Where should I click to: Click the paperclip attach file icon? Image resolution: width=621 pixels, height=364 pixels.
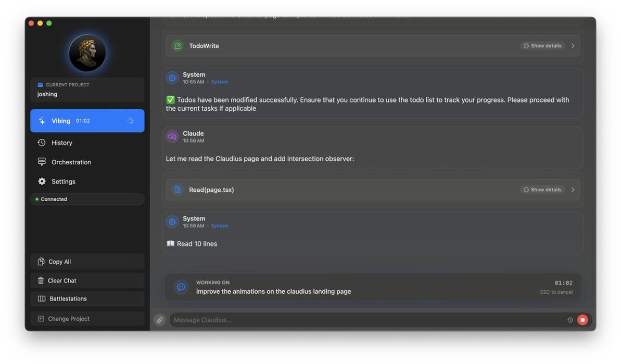coord(160,320)
